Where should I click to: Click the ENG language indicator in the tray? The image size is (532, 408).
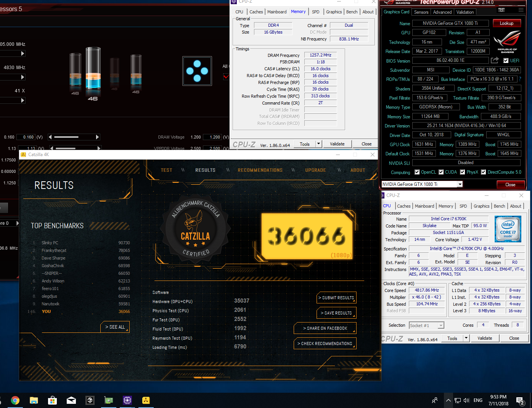tap(478, 400)
